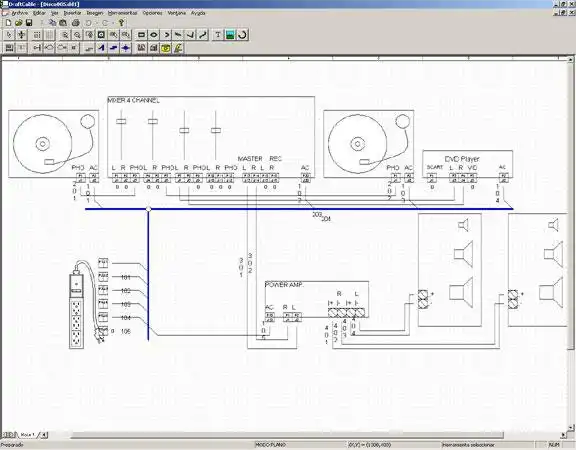Select the MASTER label on the mixer
This screenshot has width=576, height=450.
tap(250, 158)
